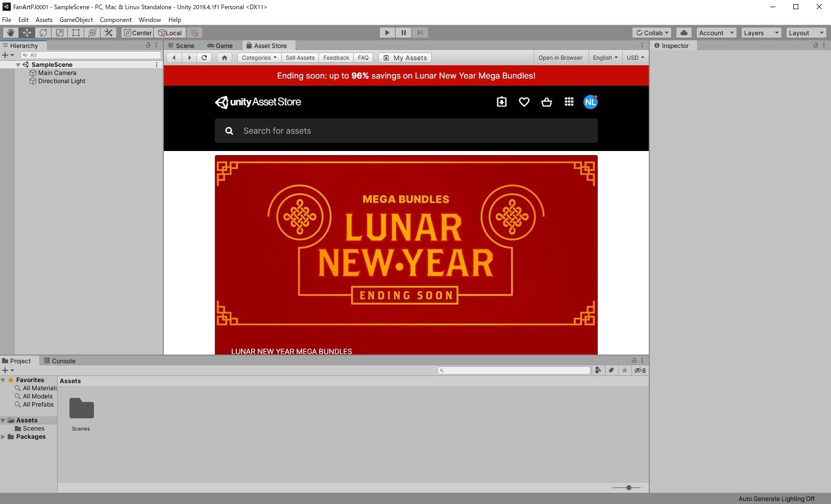Click the FAQ button

pyautogui.click(x=363, y=58)
